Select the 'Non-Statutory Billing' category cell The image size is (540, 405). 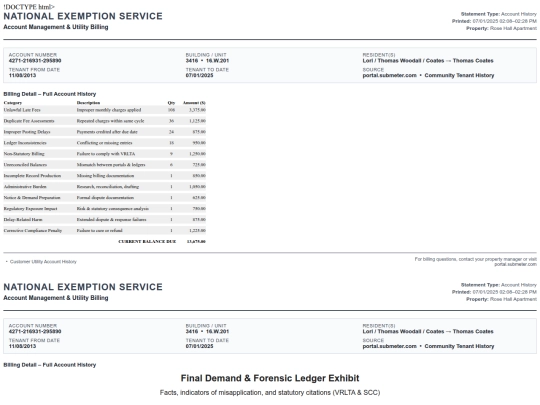tap(24, 154)
